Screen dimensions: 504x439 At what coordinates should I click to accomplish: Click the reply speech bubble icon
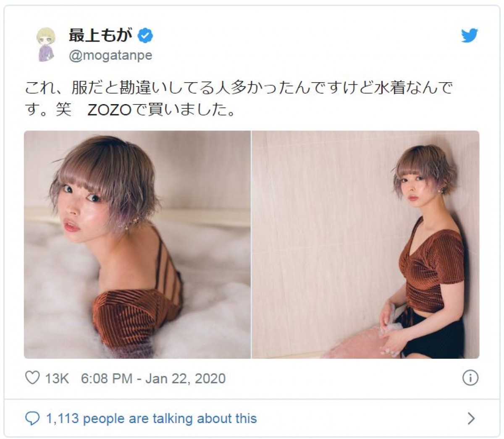tap(32, 418)
